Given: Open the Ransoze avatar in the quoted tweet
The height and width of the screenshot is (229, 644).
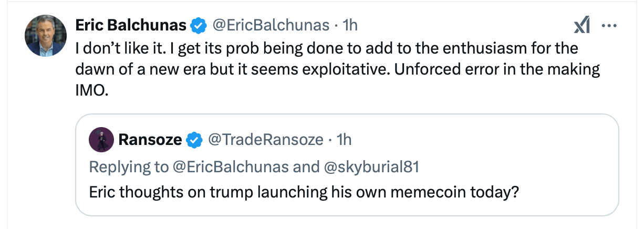Looking at the screenshot, I should (100, 139).
